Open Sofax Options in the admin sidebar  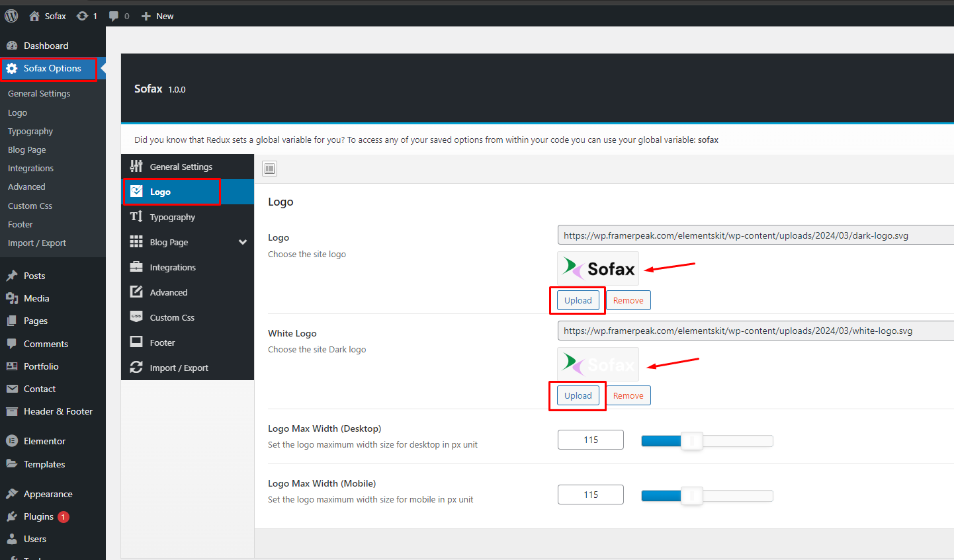(x=53, y=68)
